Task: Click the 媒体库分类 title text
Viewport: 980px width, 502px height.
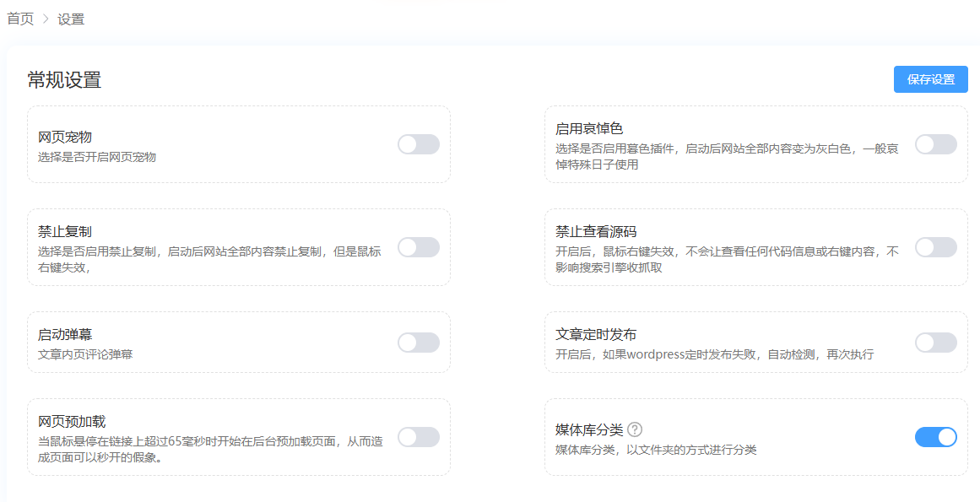Action: [x=589, y=429]
